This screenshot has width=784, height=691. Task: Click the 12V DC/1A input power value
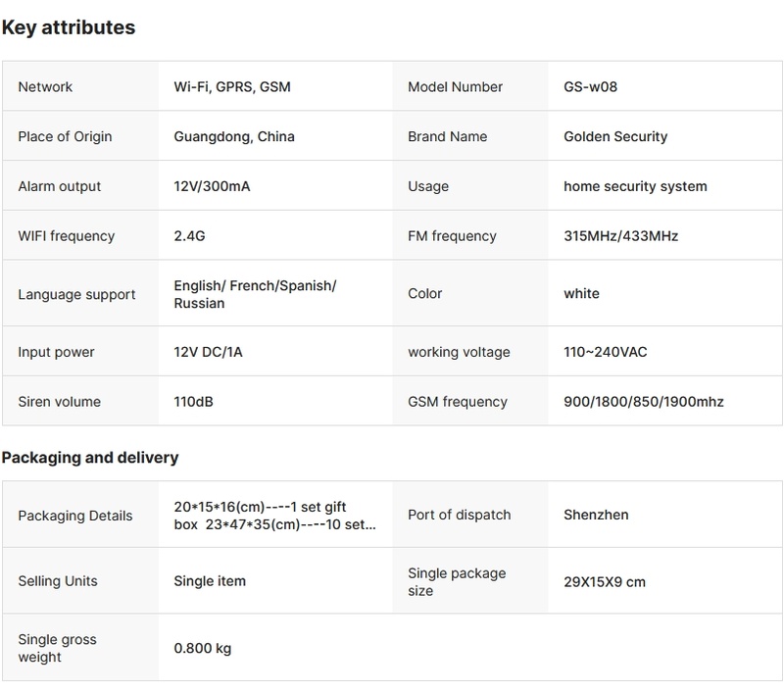[208, 353]
